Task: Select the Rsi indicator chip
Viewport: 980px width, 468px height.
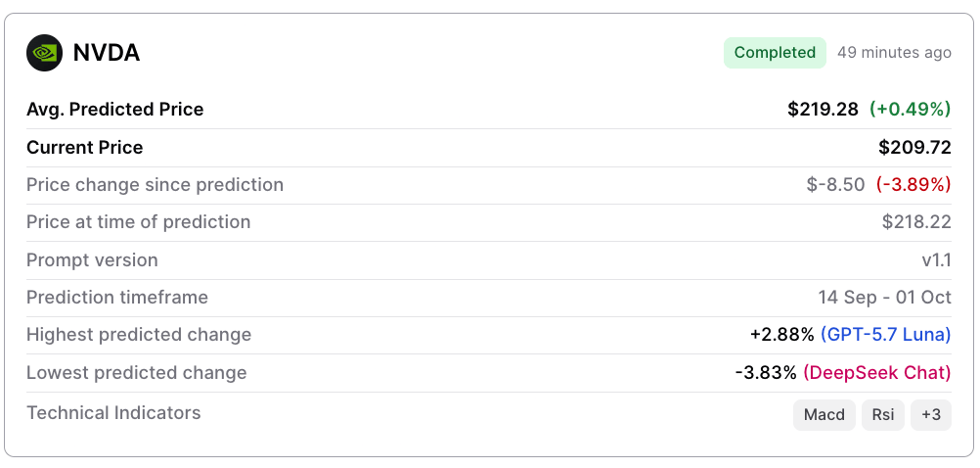Action: point(883,415)
